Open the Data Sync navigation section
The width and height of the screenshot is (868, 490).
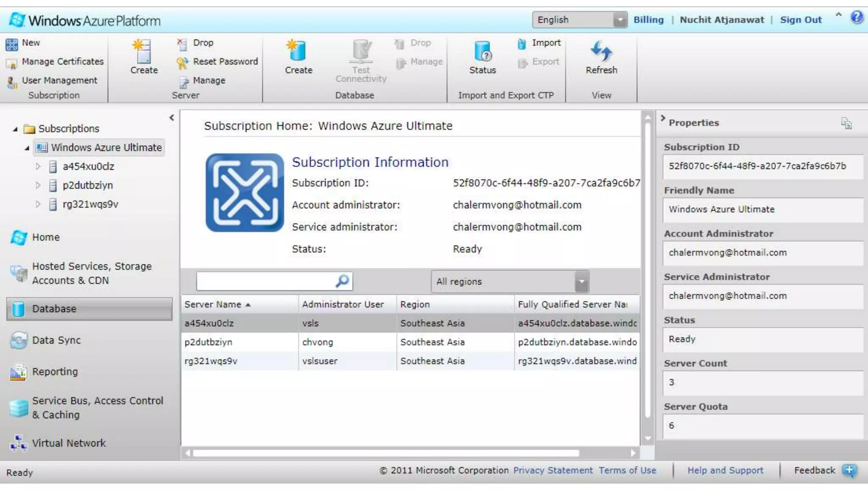coord(56,340)
